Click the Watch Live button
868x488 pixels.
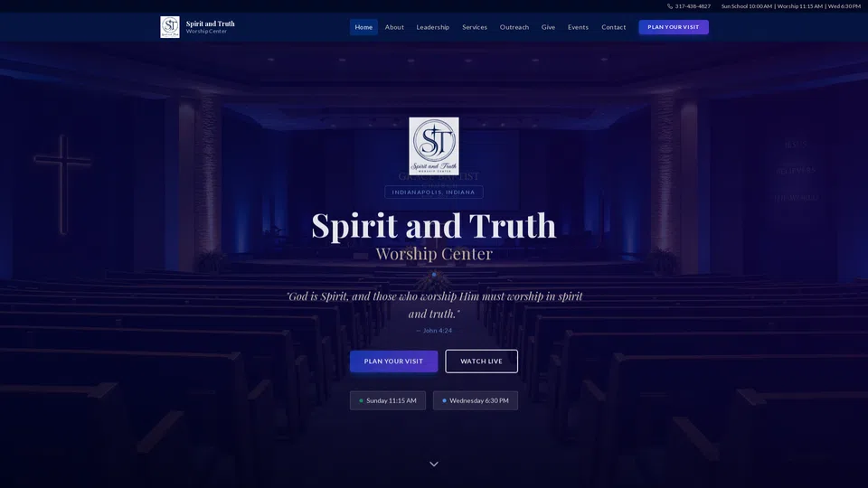(x=481, y=361)
